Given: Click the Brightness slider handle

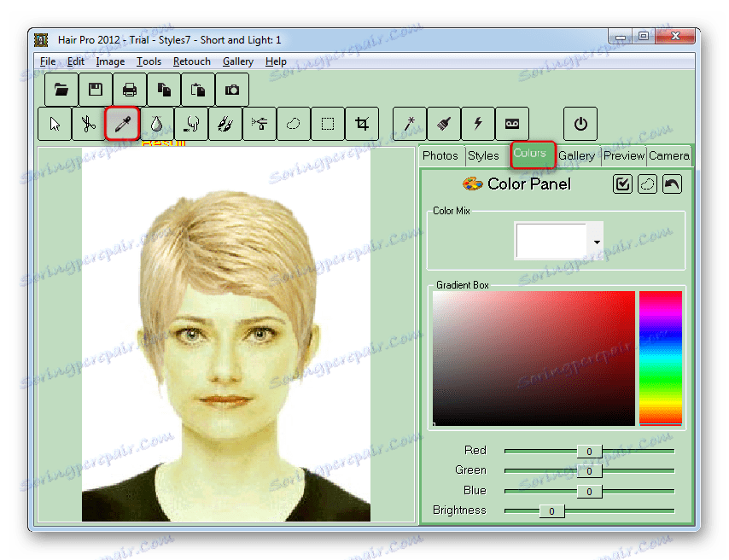Looking at the screenshot, I should (x=551, y=511).
